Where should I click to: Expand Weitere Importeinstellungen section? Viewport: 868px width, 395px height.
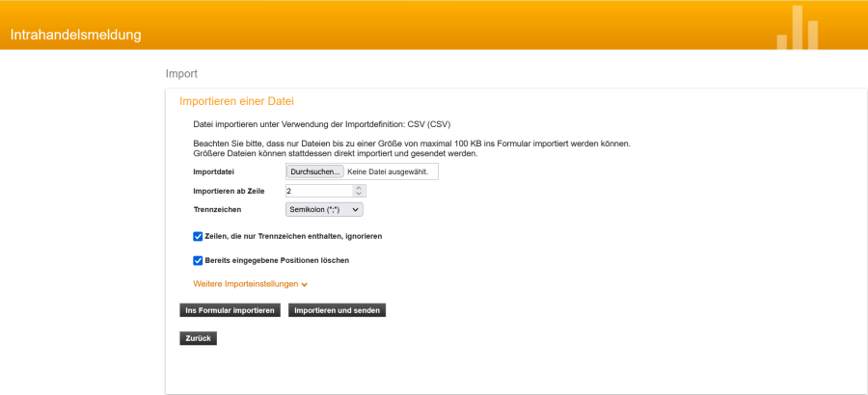[245, 284]
